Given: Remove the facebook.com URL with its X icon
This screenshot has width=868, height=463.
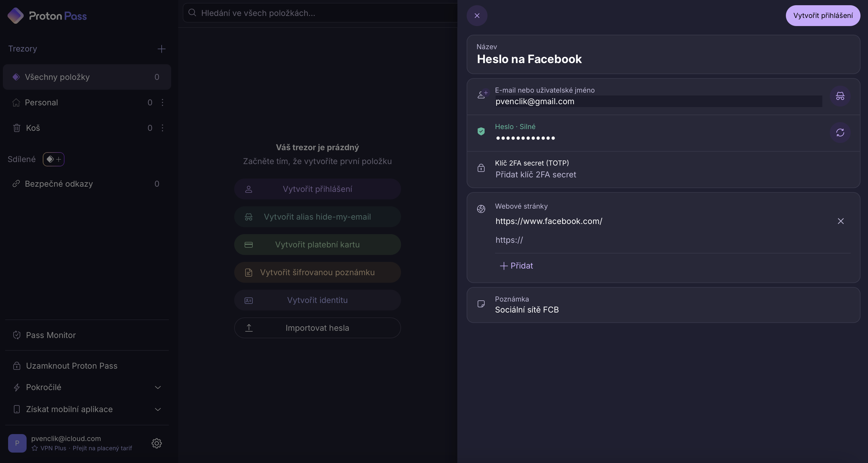Looking at the screenshot, I should (x=840, y=221).
